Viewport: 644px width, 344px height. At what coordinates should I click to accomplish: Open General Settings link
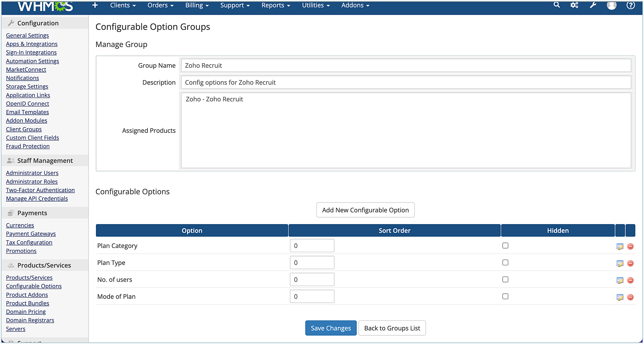click(27, 35)
